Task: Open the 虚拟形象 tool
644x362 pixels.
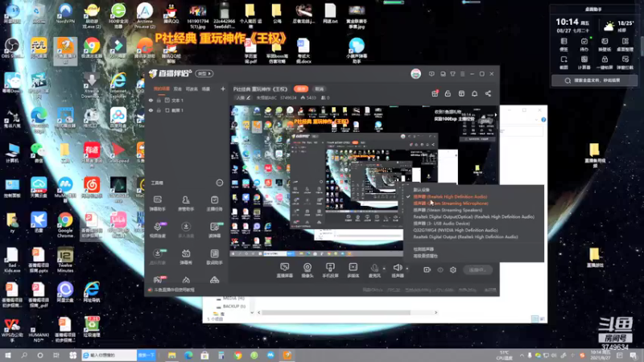Action: (158, 257)
